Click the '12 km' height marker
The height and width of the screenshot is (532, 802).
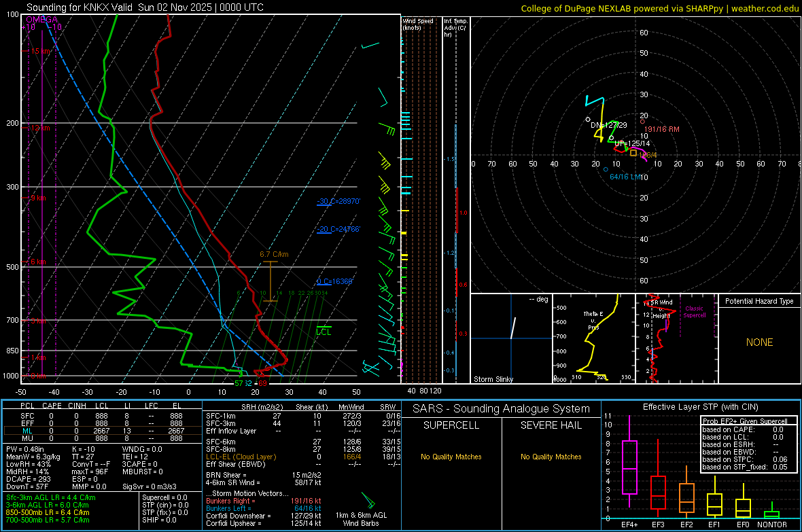point(40,128)
